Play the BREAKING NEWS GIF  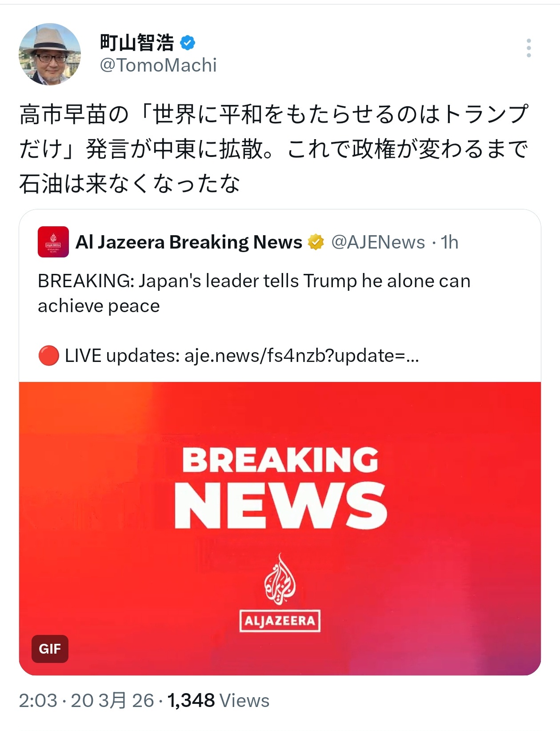280,529
